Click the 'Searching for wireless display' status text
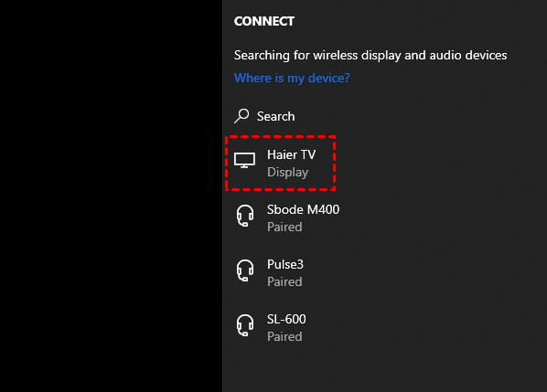Screen dimensions: 547x392 coord(370,56)
